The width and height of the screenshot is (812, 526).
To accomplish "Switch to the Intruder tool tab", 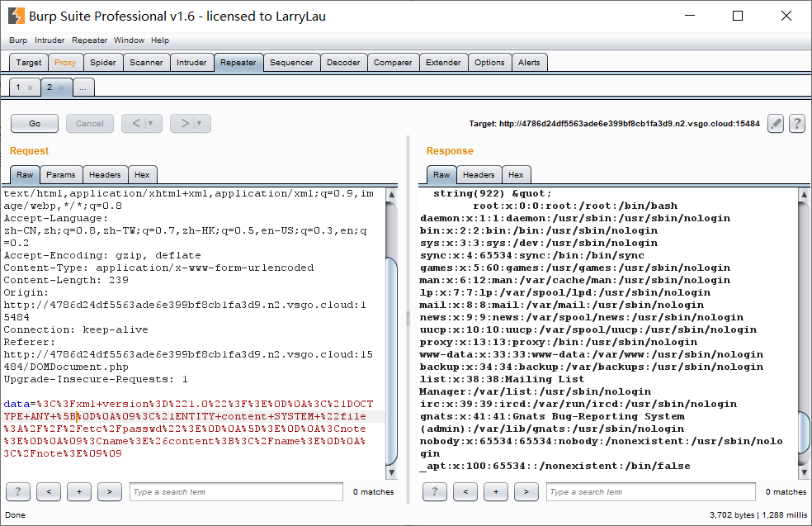I will [191, 62].
